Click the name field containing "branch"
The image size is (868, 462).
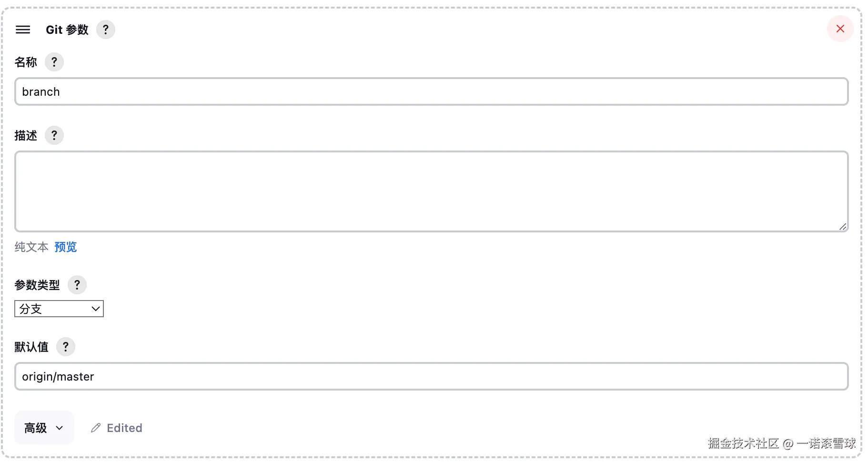point(431,92)
